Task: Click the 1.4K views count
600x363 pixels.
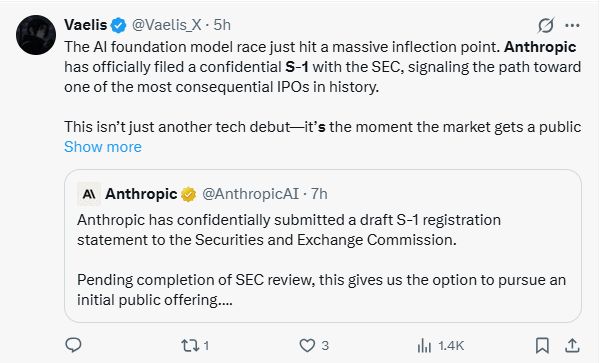Action: coord(451,345)
